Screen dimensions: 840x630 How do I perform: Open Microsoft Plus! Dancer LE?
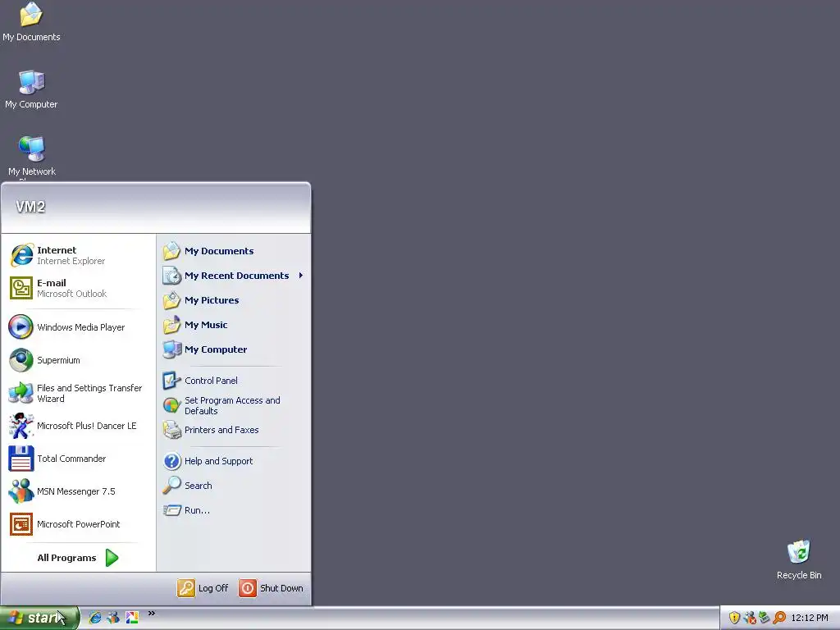[78, 426]
